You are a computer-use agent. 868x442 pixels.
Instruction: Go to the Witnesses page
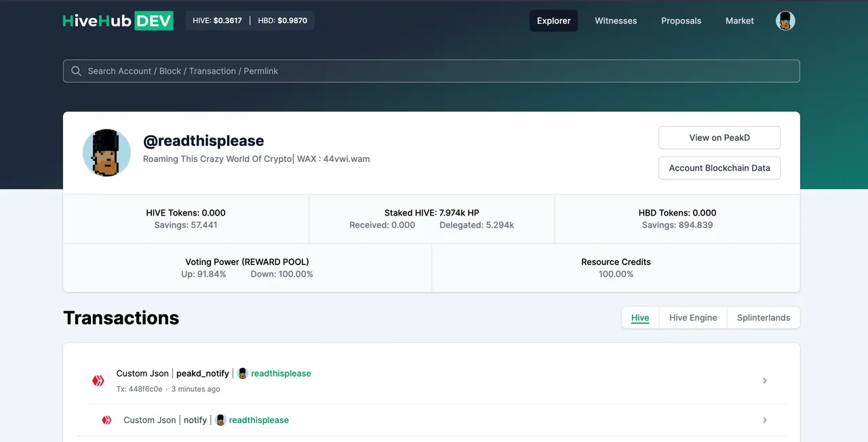coord(616,21)
